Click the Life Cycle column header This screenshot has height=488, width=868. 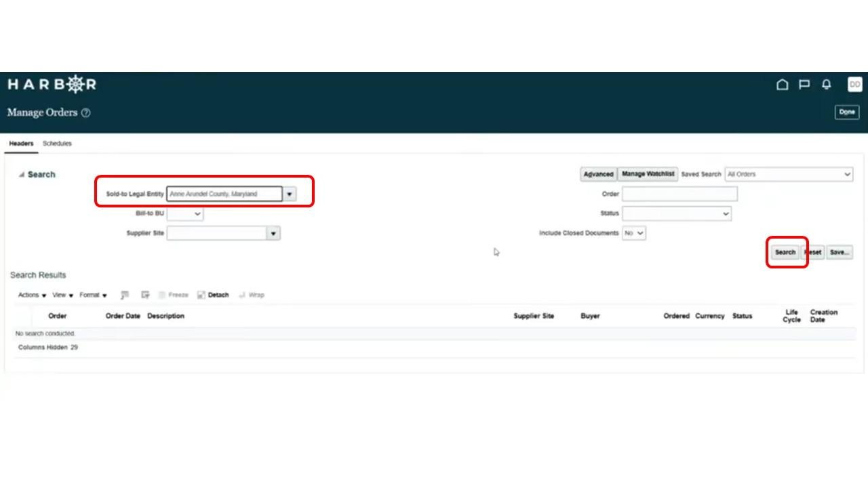click(791, 316)
